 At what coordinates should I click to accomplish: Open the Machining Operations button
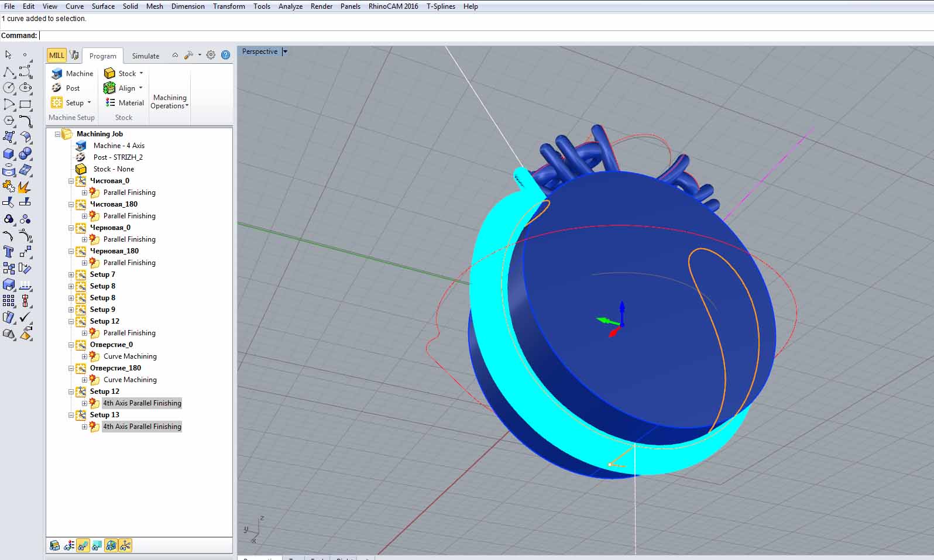click(x=169, y=102)
